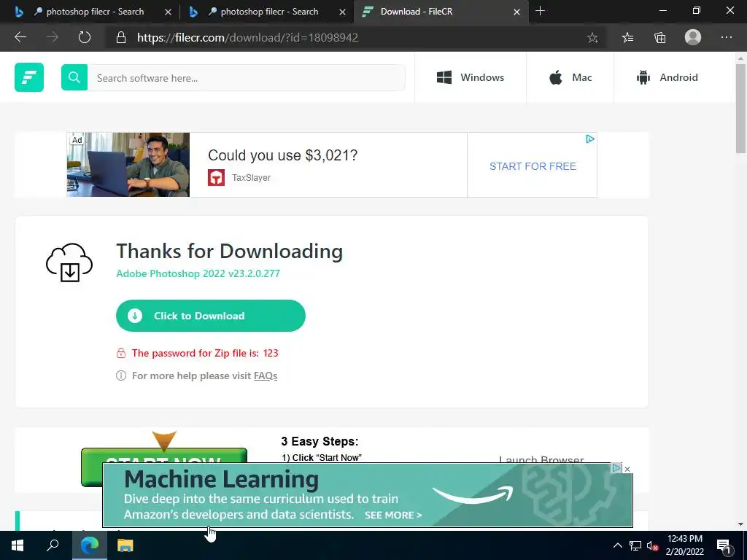Open the Collections icon
Viewport: 747px width, 560px height.
coord(659,38)
